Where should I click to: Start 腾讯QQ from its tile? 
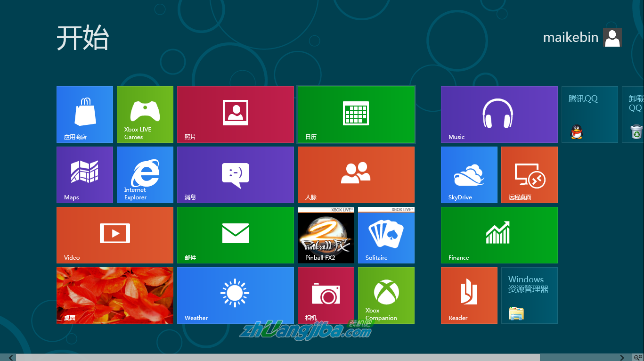[589, 115]
